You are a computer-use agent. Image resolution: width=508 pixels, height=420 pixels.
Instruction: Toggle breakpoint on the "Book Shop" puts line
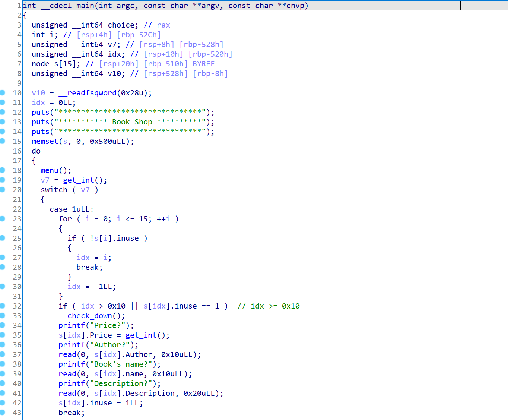[x=3, y=121]
